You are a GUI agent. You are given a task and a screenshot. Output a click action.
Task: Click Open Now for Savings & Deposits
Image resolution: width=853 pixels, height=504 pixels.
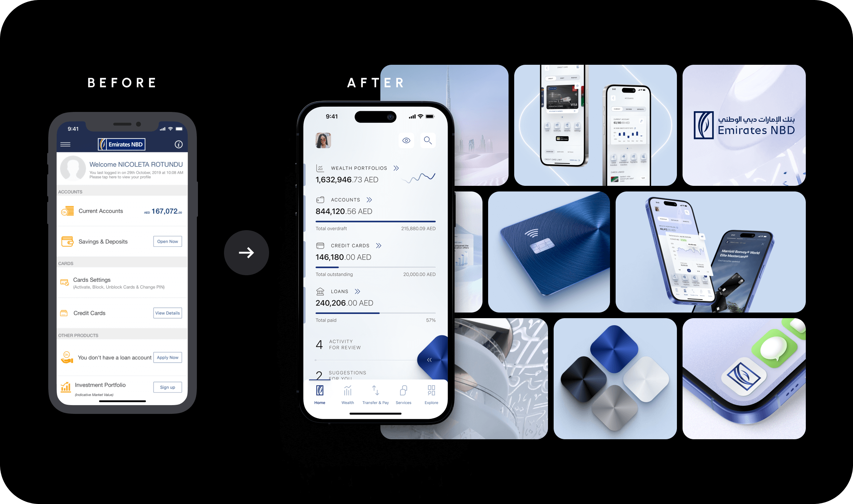(x=167, y=241)
